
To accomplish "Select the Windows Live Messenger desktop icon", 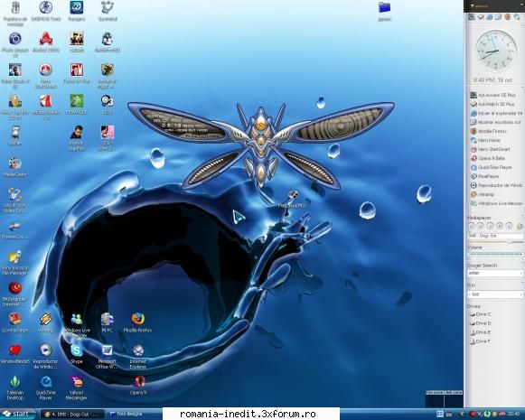I will point(77,324).
